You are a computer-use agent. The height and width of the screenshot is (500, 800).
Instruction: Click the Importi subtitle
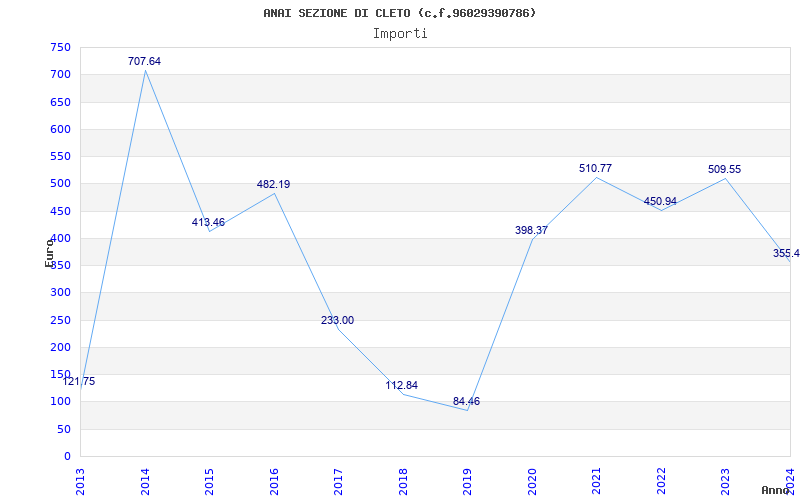pos(400,34)
